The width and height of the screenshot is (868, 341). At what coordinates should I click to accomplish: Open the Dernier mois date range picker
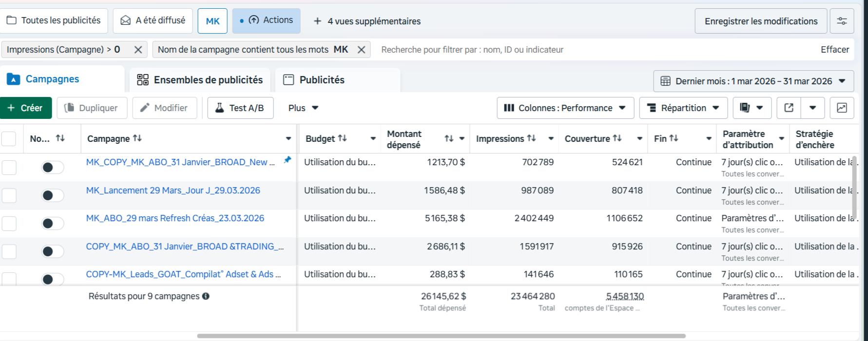pos(753,81)
